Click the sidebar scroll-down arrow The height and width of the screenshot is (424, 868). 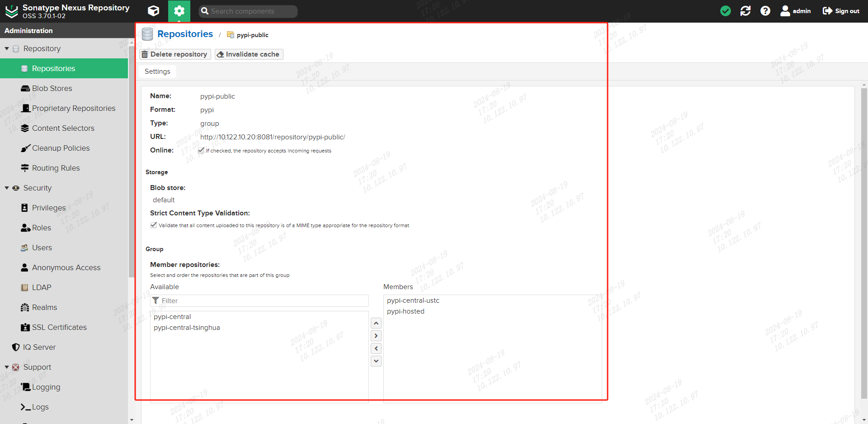click(132, 420)
